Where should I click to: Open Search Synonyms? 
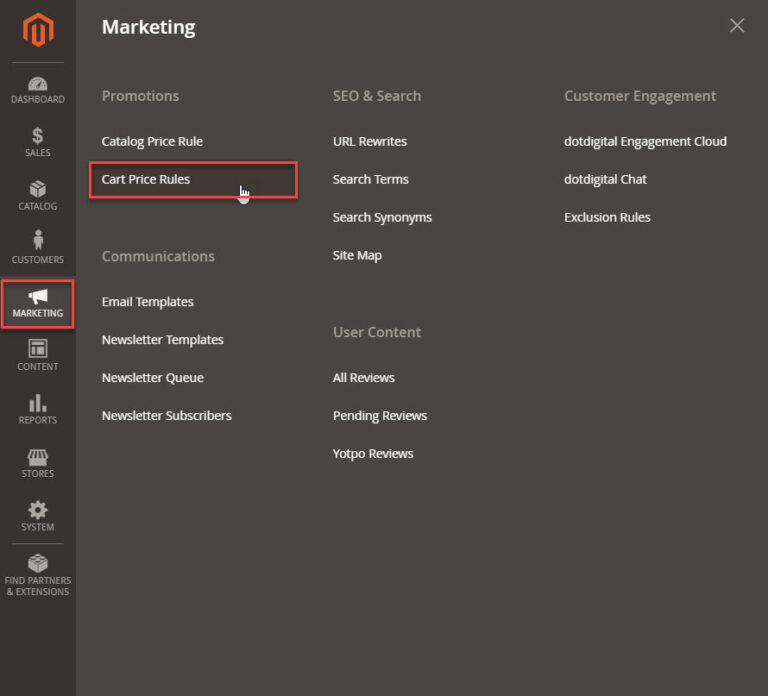pyautogui.click(x=383, y=217)
